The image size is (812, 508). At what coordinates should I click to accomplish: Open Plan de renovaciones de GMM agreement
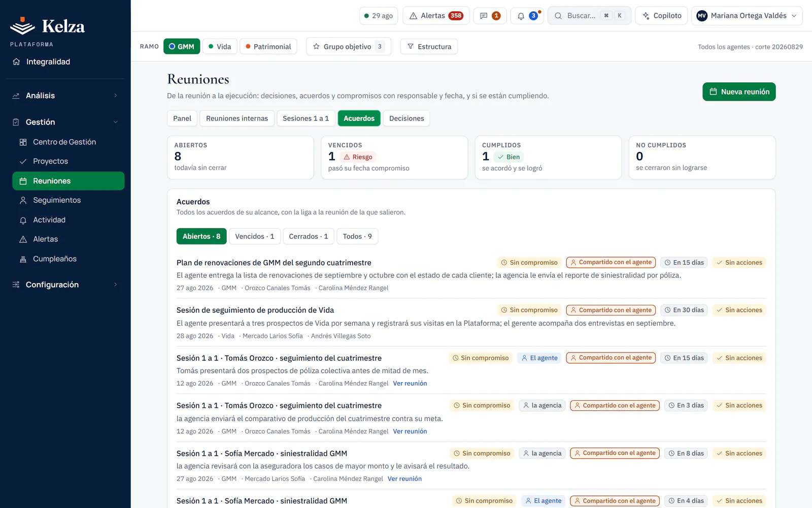pos(274,263)
